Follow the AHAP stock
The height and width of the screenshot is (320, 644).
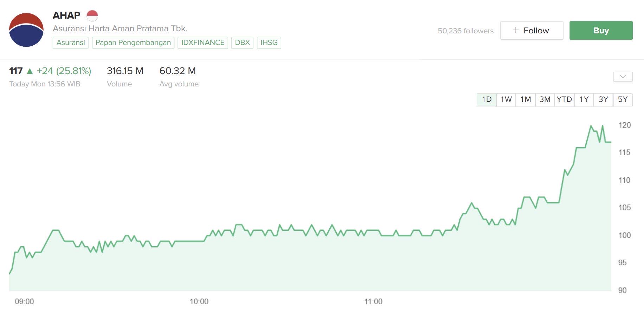(x=532, y=31)
